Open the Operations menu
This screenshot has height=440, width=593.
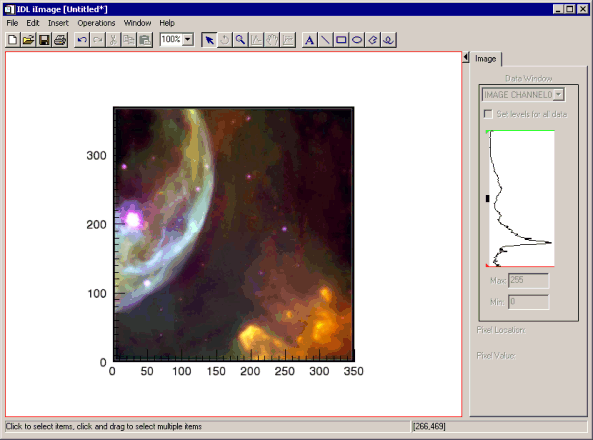[96, 23]
